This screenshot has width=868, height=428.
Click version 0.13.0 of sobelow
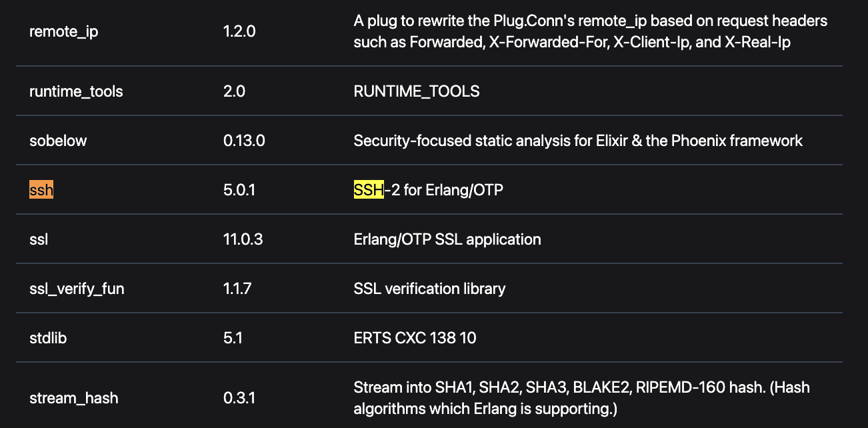pyautogui.click(x=244, y=141)
